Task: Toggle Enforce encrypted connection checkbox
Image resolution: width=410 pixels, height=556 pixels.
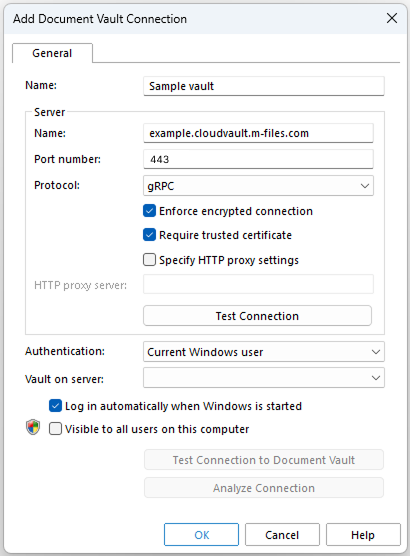Action: [149, 211]
